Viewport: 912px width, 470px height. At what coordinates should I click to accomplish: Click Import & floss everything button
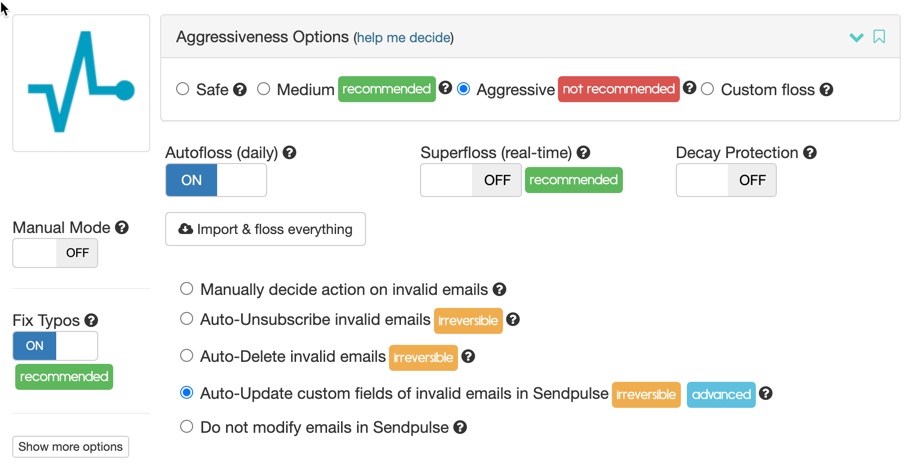coord(265,229)
